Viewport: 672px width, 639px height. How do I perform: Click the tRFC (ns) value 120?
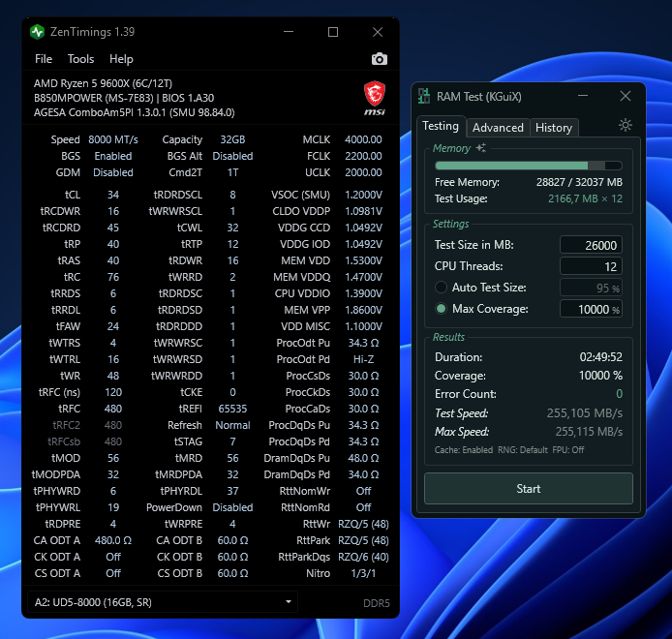pyautogui.click(x=113, y=392)
